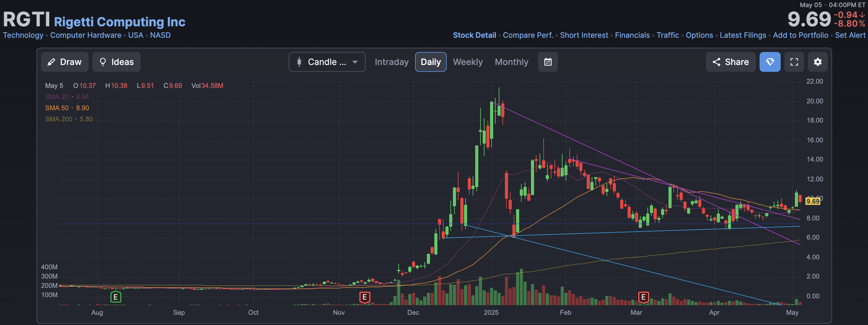Click the -8.80% change value
Image resolution: width=868 pixels, height=325 pixels.
point(849,24)
